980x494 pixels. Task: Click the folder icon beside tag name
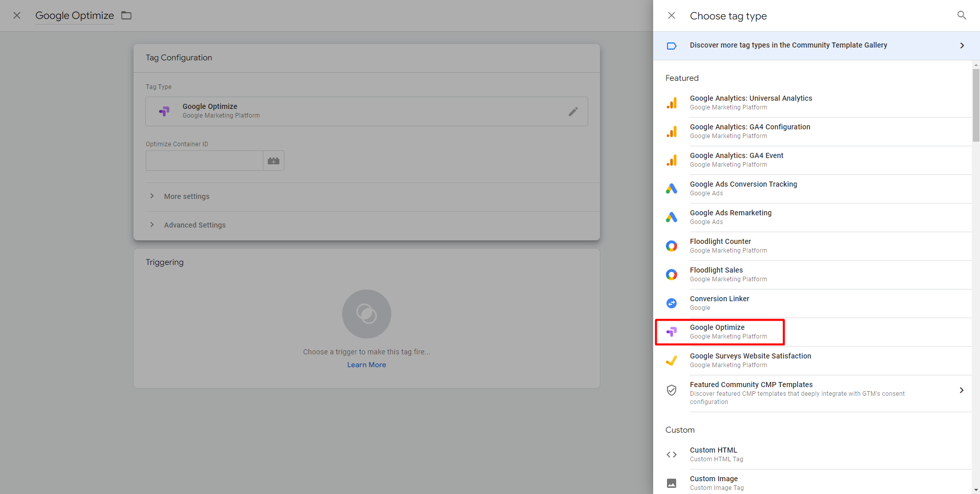tap(126, 15)
